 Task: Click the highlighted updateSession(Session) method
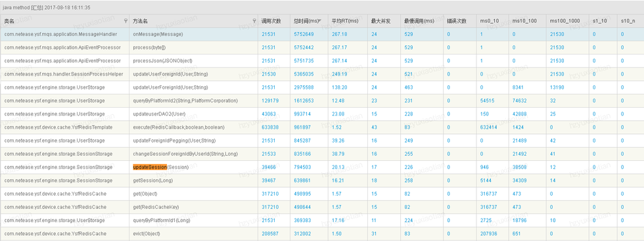(160, 167)
